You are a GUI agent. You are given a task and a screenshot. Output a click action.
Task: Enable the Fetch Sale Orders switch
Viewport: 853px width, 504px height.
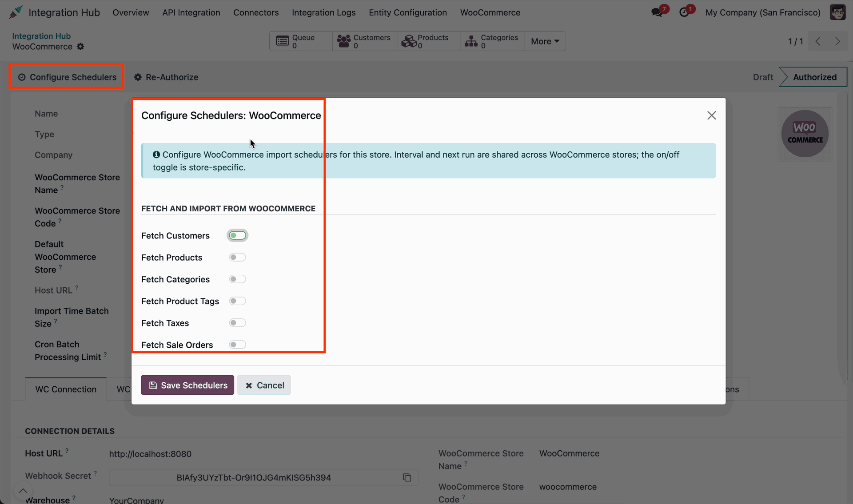tap(237, 345)
